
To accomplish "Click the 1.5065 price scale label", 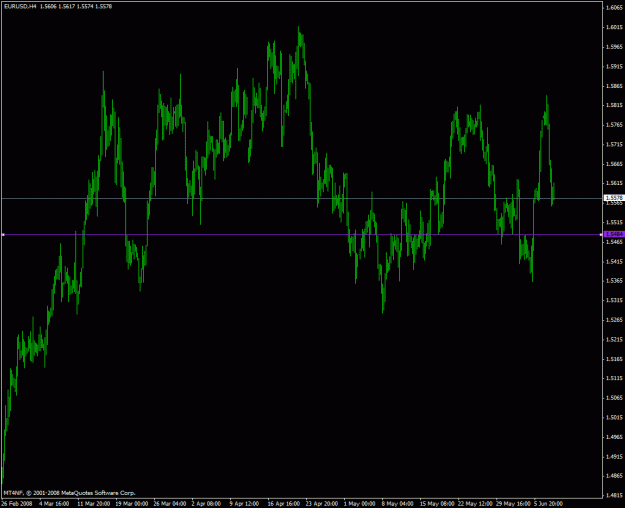I will 614,398.
